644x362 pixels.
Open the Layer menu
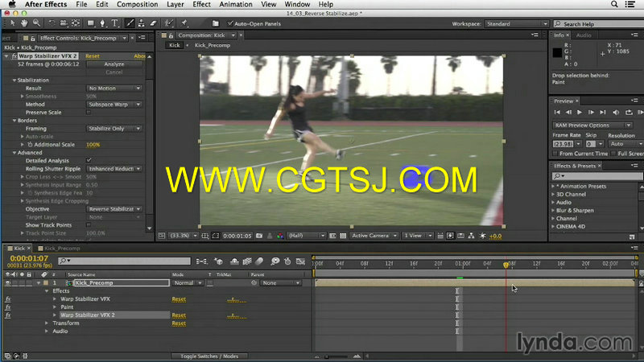(x=175, y=4)
